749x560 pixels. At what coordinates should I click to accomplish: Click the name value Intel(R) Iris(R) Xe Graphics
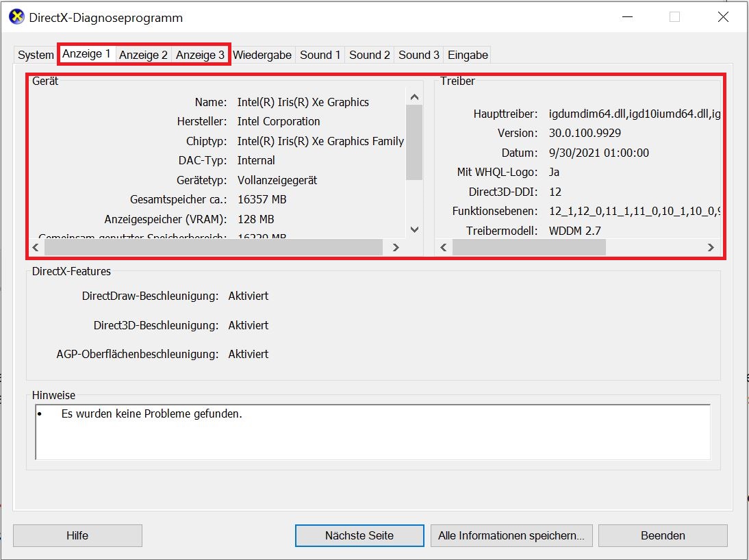303,102
